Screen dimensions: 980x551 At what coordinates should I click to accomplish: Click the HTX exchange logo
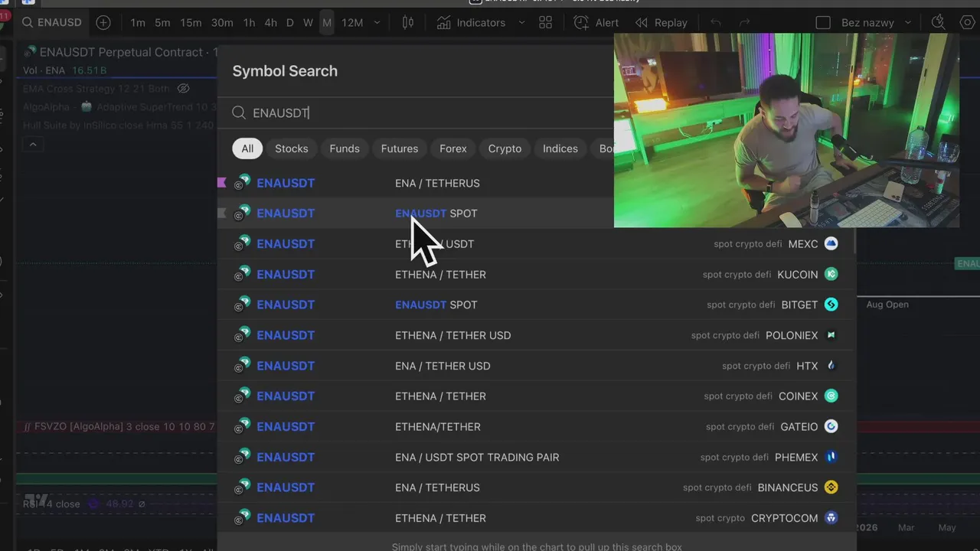[x=831, y=366]
